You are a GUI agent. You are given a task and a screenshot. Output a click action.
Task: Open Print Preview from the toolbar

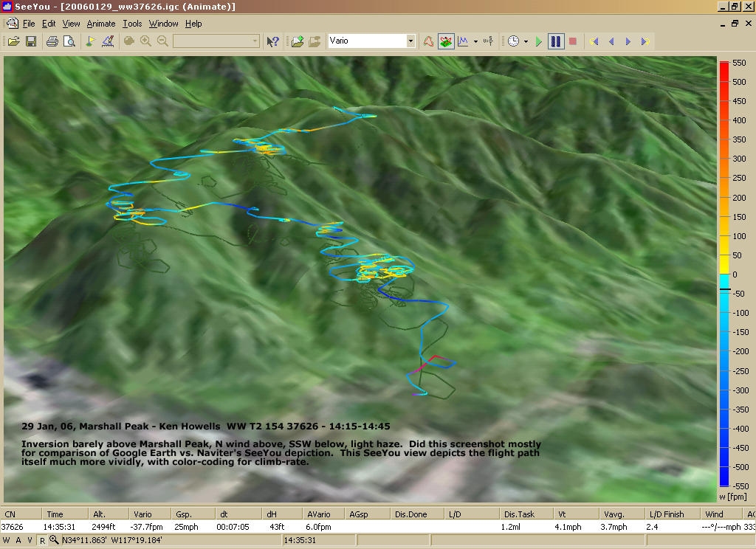pos(69,41)
